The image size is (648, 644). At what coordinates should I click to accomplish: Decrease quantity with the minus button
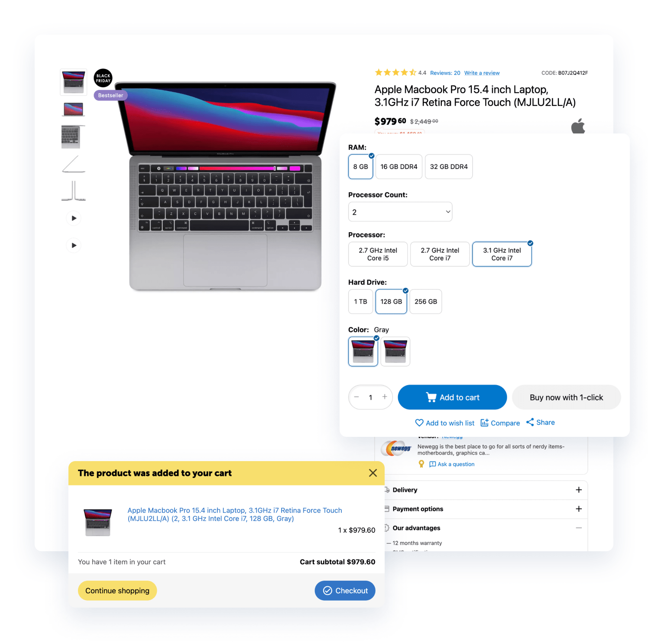356,397
